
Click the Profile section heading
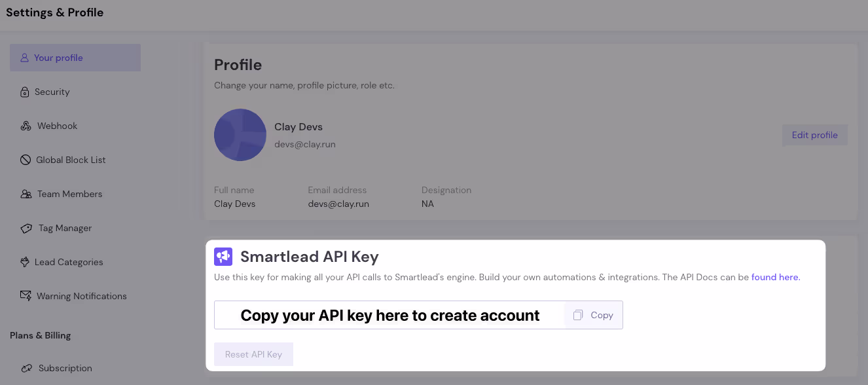[x=238, y=65]
